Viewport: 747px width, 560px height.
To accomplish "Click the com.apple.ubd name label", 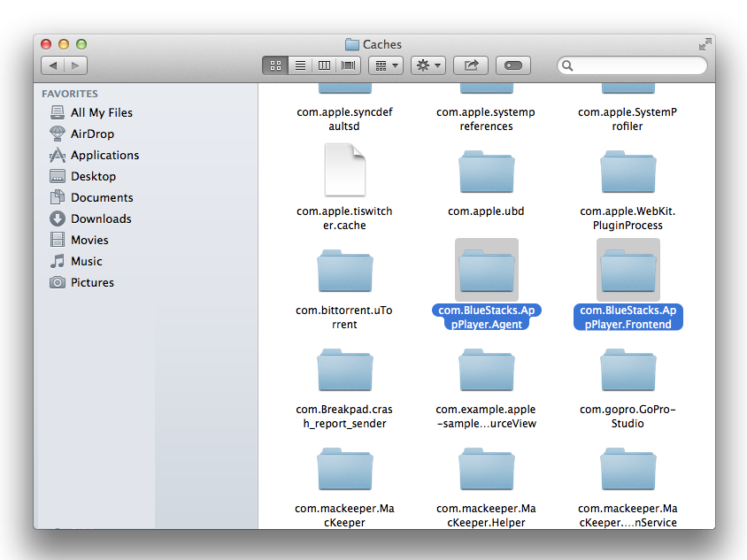I will tap(486, 211).
